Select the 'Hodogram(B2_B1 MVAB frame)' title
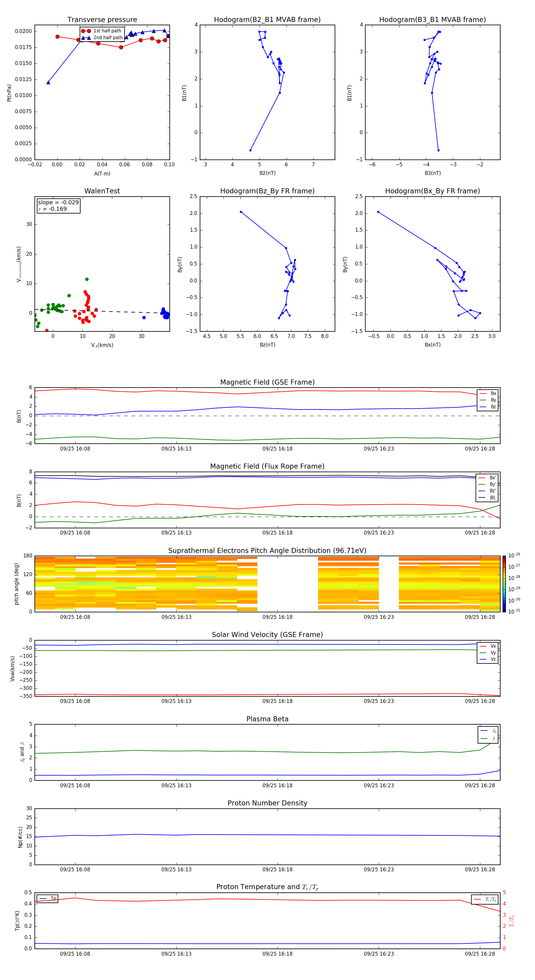This screenshot has width=535, height=980. pos(267,20)
